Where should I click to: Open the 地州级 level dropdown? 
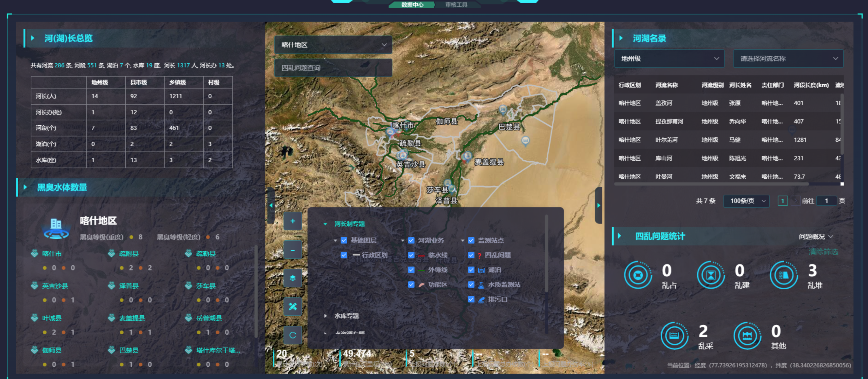[669, 59]
